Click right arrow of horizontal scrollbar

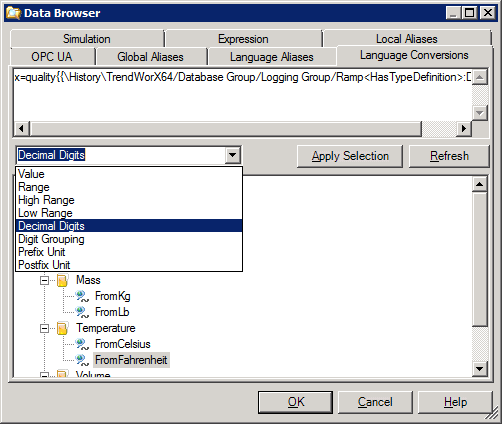[463, 129]
